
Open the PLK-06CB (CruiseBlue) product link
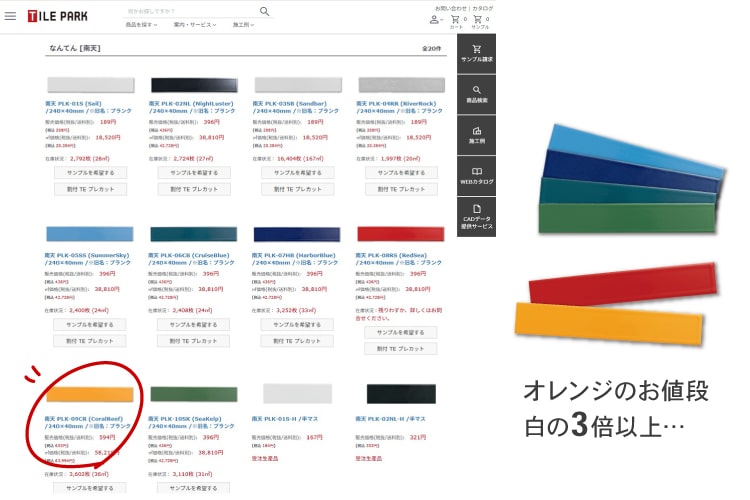[191, 259]
